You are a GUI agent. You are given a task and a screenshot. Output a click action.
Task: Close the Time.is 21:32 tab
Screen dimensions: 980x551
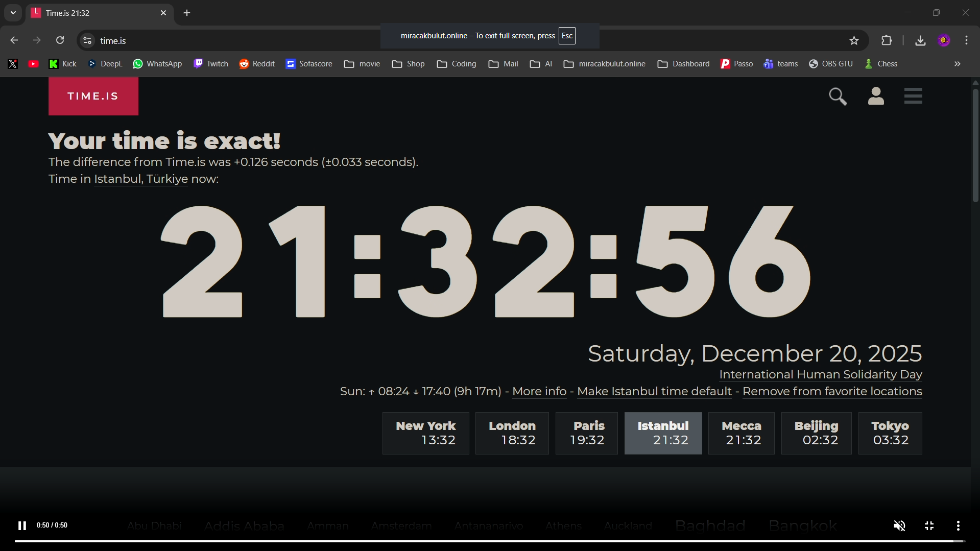point(163,13)
